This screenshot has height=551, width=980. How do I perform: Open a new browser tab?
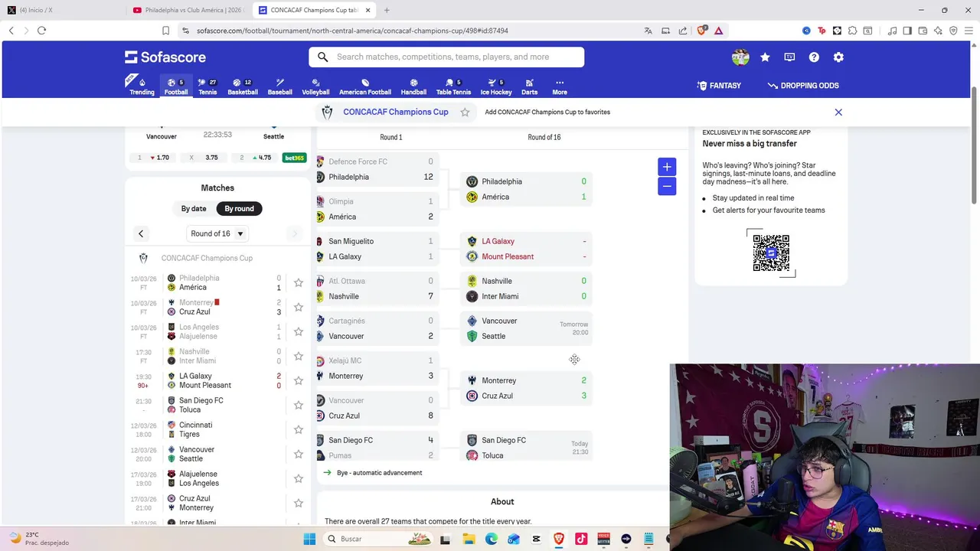387,10
